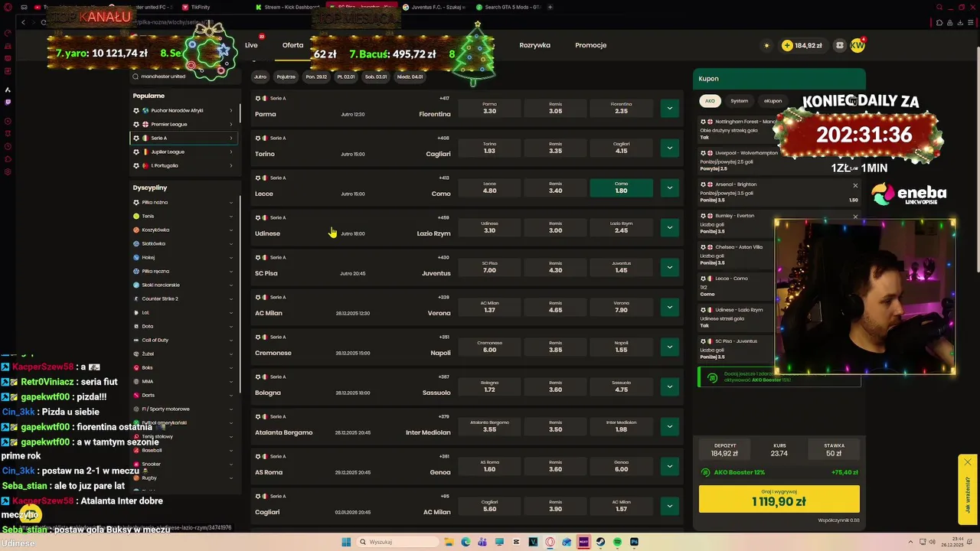Open Puchar Narodów Afryki league
The height and width of the screenshot is (551, 980).
pyautogui.click(x=184, y=110)
